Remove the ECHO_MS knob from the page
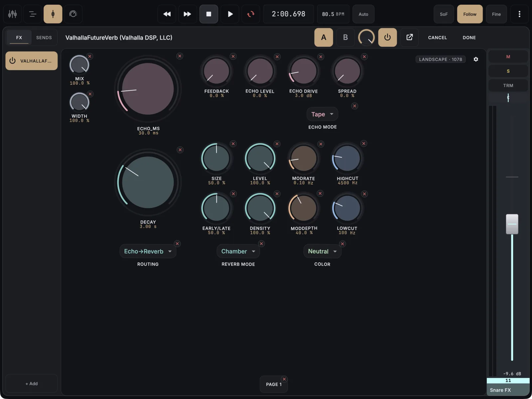The height and width of the screenshot is (399, 532). (180, 56)
